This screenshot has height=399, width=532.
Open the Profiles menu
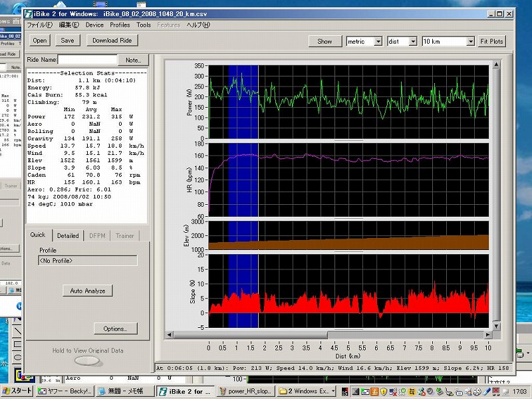point(120,25)
